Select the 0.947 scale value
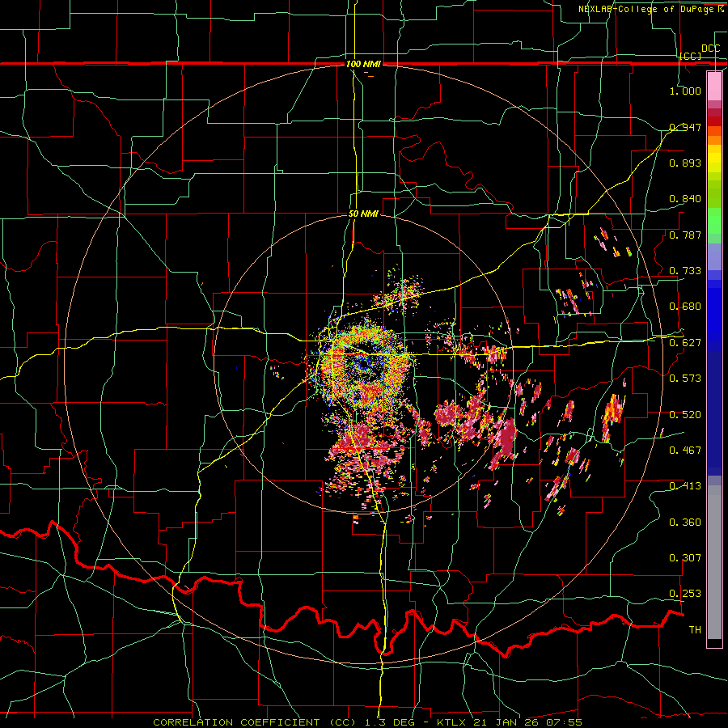Image resolution: width=728 pixels, height=728 pixels. tap(685, 127)
